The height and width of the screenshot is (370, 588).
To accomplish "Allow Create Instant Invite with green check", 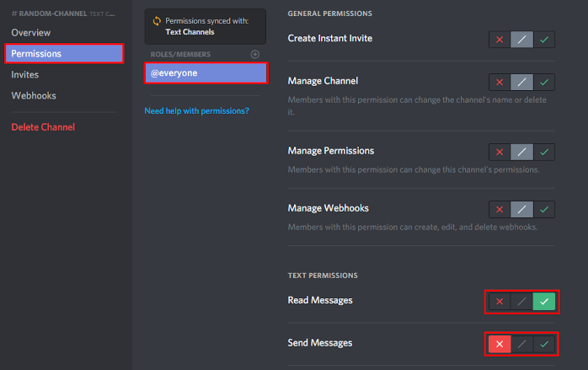I will 544,39.
